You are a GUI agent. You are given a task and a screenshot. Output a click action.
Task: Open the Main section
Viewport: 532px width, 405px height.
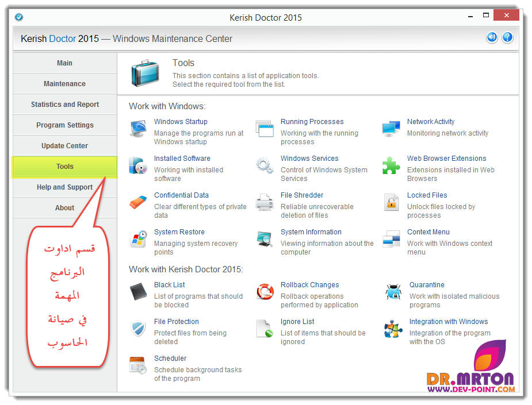click(x=65, y=63)
